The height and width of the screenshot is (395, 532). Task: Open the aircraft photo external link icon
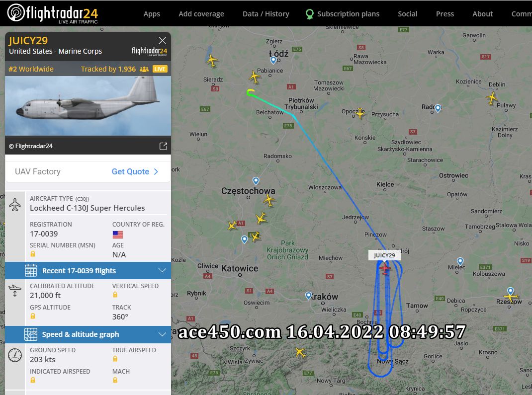163,146
